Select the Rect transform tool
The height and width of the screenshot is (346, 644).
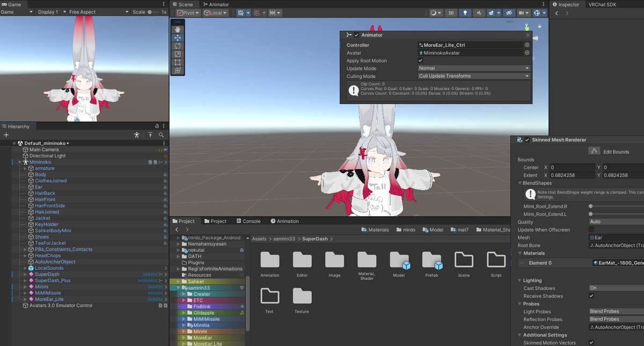(178, 62)
